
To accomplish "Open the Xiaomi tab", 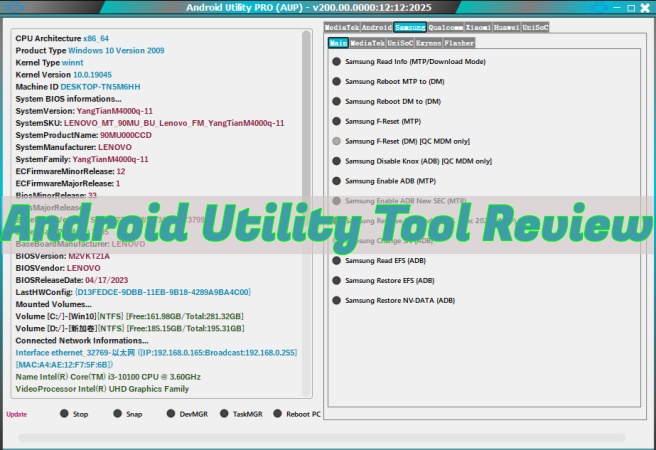I will tap(478, 27).
